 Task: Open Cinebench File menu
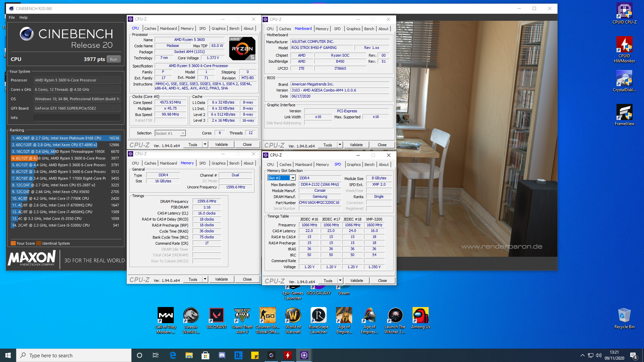point(12,17)
